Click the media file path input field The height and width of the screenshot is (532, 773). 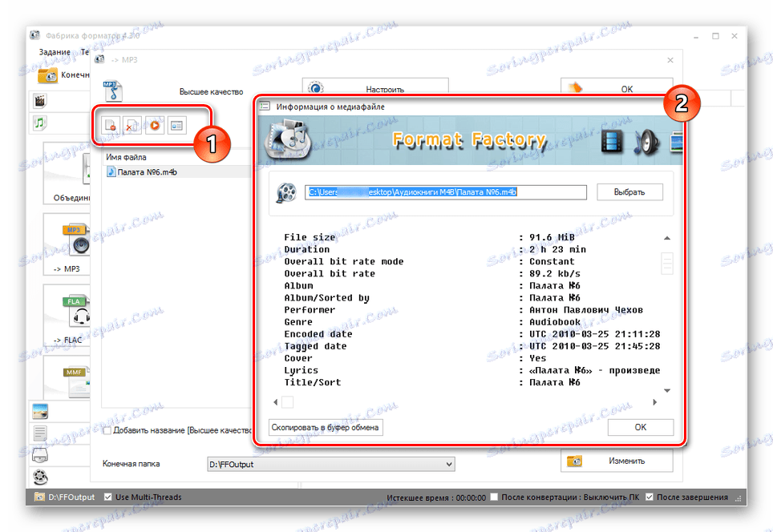coord(446,192)
